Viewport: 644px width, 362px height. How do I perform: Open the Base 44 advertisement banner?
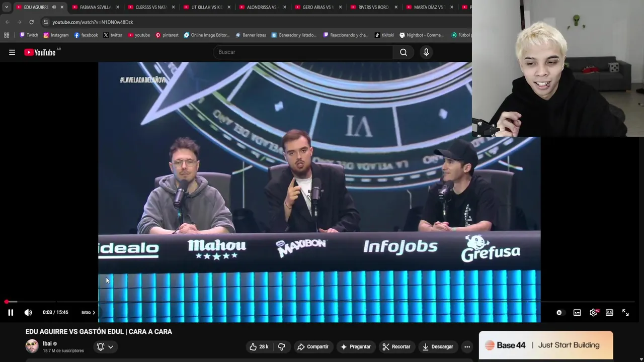546,345
